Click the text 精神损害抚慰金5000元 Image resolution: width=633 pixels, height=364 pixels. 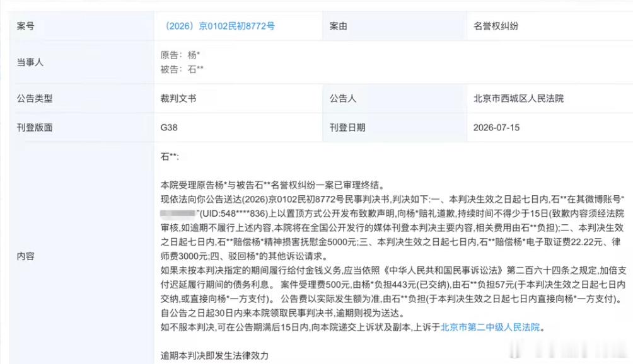click(310, 242)
